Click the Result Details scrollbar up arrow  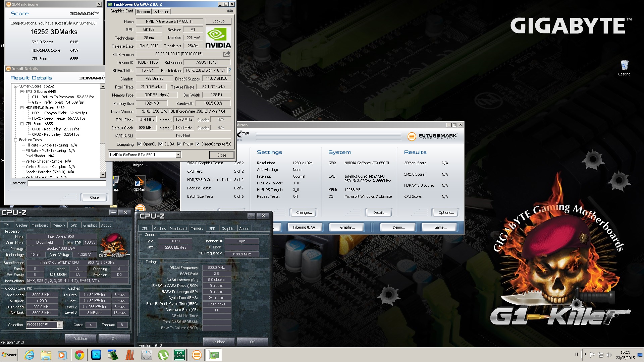[x=103, y=86]
